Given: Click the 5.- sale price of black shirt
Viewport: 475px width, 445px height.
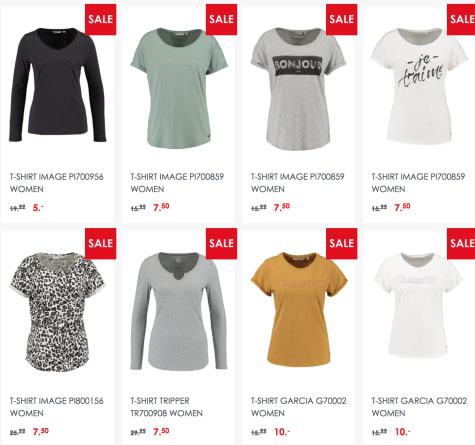Looking at the screenshot, I should (x=38, y=208).
